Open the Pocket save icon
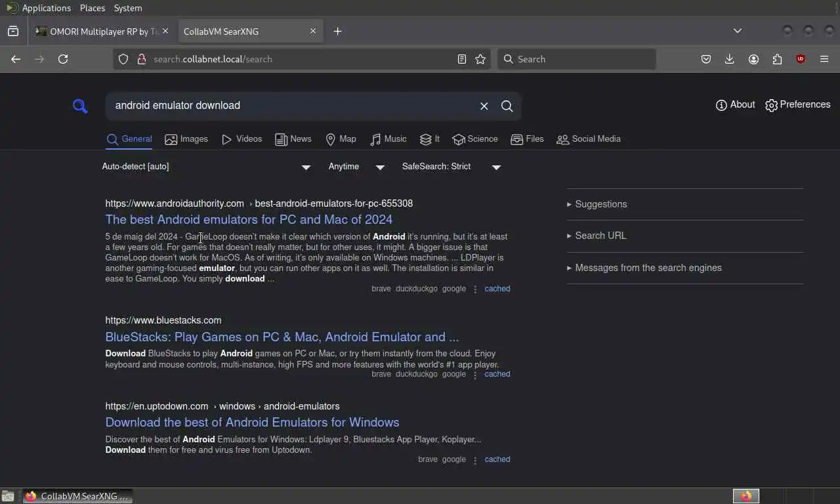 point(706,59)
